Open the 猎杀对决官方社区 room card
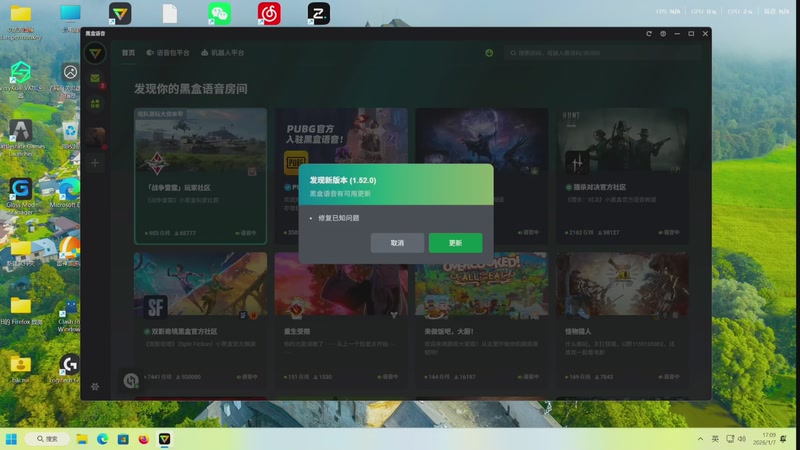This screenshot has width=800, height=450. pyautogui.click(x=622, y=176)
